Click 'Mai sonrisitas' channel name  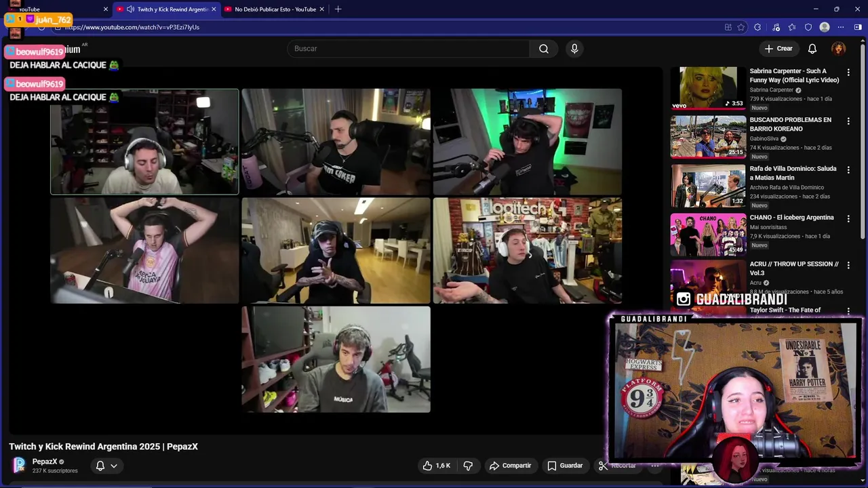(x=768, y=227)
